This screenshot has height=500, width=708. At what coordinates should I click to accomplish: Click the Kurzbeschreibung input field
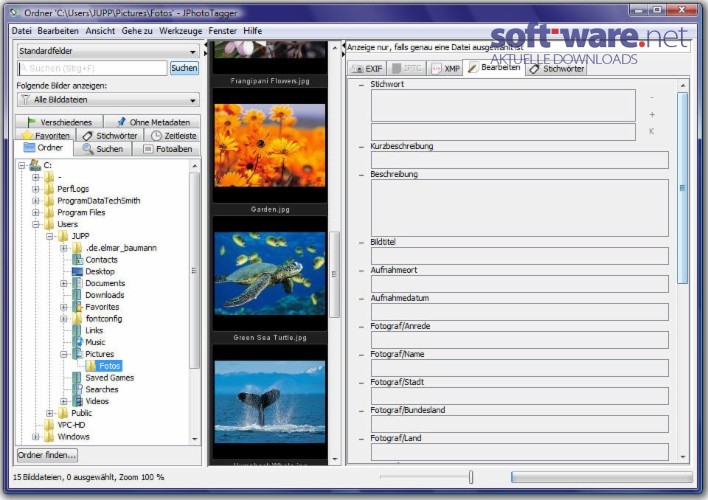(519, 160)
